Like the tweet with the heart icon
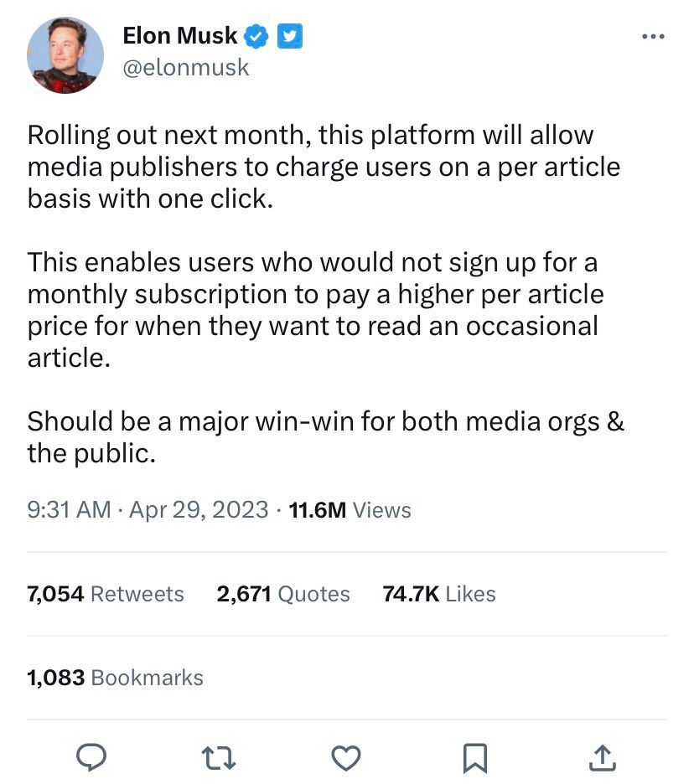This screenshot has width=694, height=784. (x=346, y=757)
